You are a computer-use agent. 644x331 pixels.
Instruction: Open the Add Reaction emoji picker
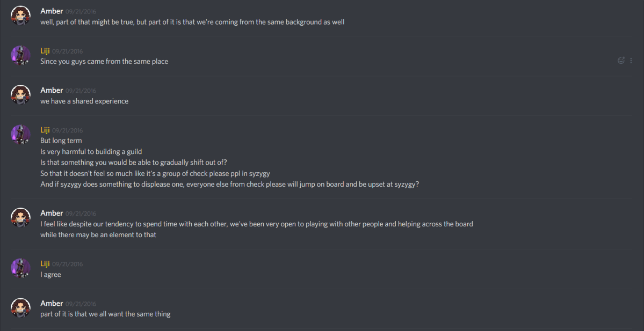[x=621, y=61]
